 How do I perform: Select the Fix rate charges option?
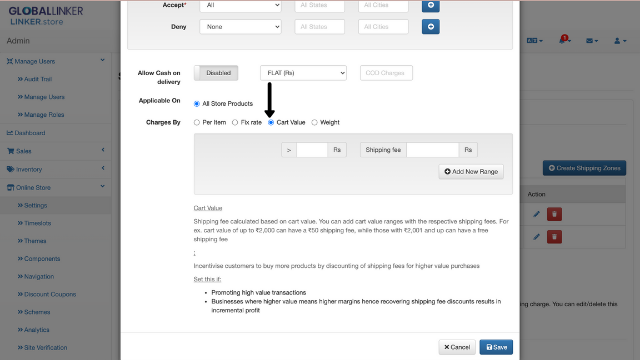235,122
